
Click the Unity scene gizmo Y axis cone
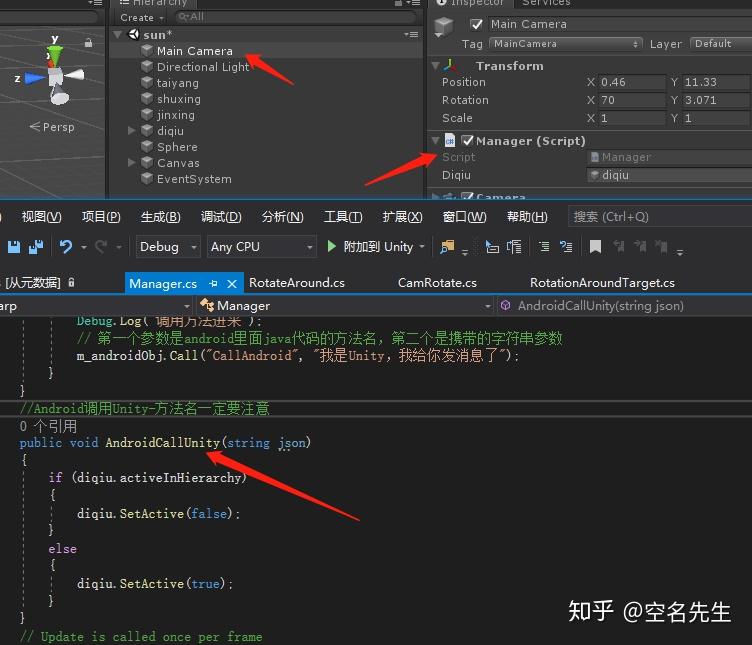tap(55, 57)
